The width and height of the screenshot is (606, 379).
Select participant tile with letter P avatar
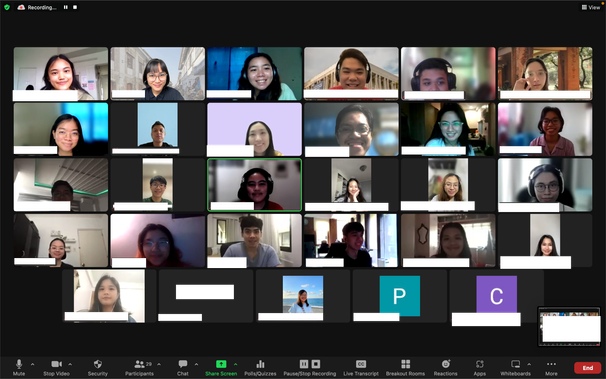click(x=400, y=296)
